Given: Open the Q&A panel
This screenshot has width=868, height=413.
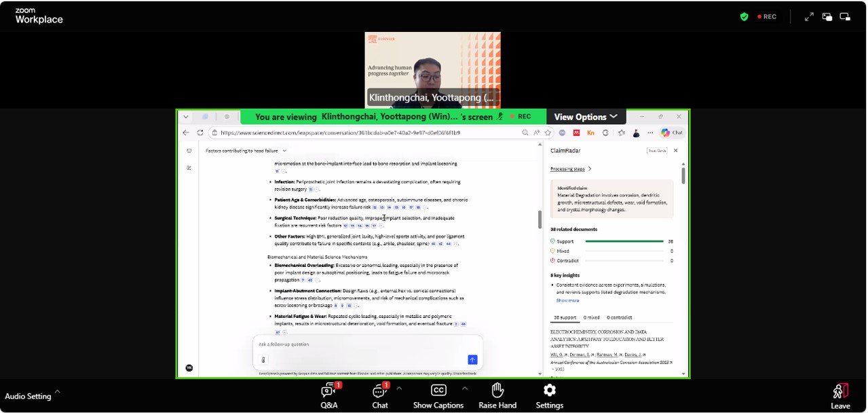Looking at the screenshot, I should tap(329, 395).
